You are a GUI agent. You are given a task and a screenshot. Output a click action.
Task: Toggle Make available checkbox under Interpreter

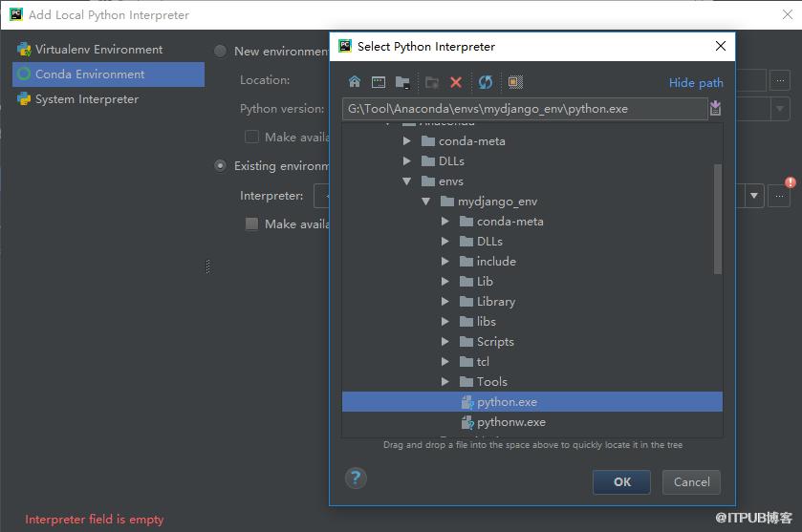pyautogui.click(x=251, y=223)
